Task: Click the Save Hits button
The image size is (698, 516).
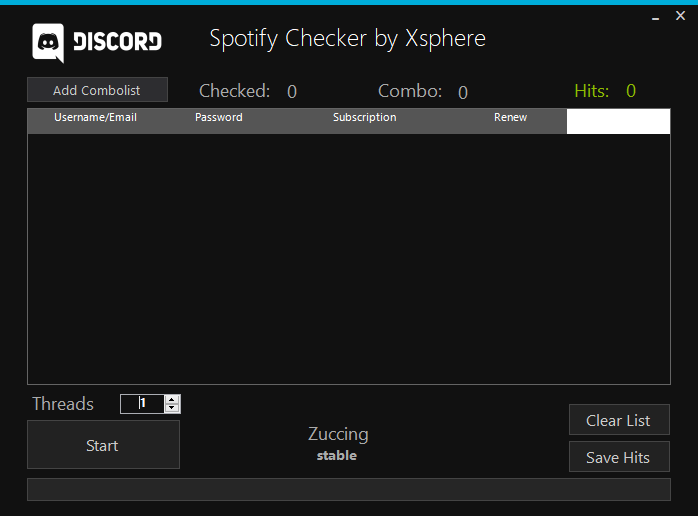Action: 619,456
